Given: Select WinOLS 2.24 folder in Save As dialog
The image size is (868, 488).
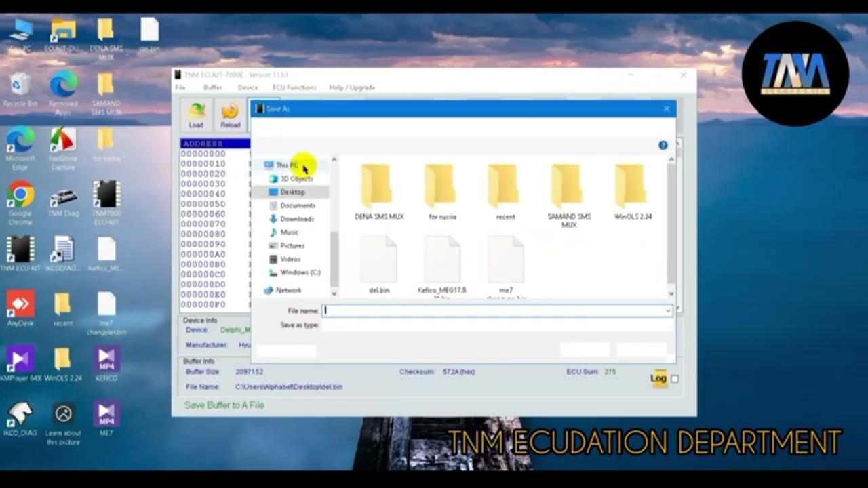Looking at the screenshot, I should point(633,192).
